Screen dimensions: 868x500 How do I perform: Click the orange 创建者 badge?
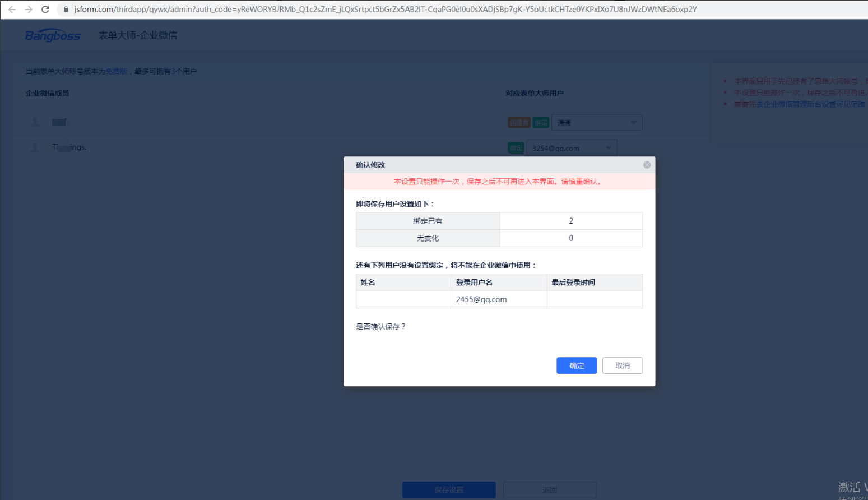point(518,123)
